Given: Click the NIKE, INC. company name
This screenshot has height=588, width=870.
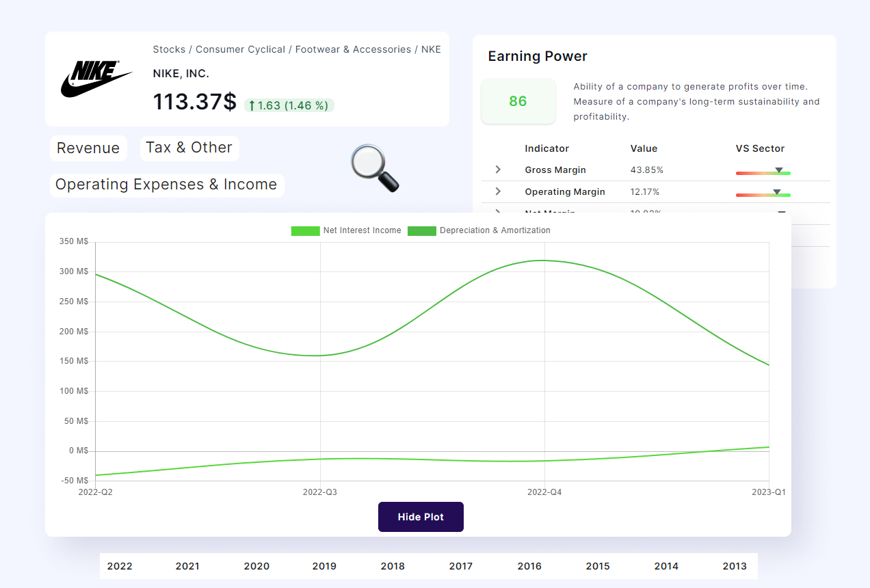Looking at the screenshot, I should 181,74.
